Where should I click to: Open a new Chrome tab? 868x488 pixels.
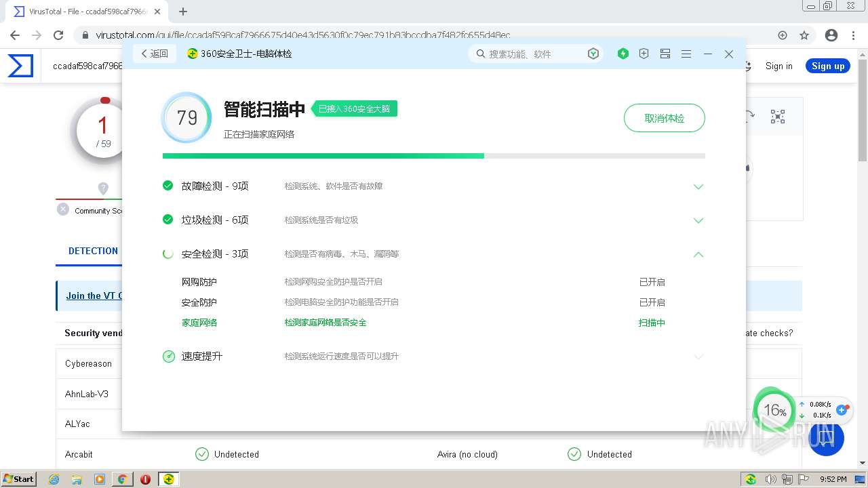(x=182, y=12)
